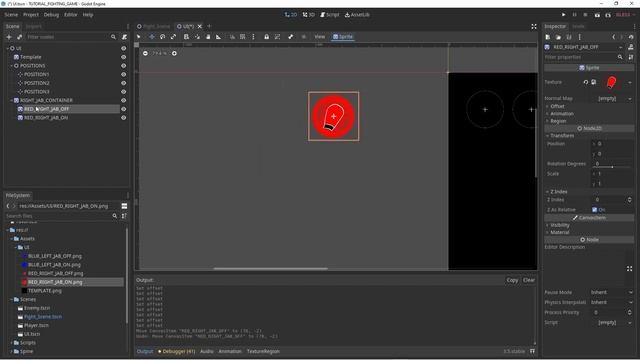Screen dimensions: 640x360
Task: Switch to the 3D workspace
Action: click(x=309, y=15)
